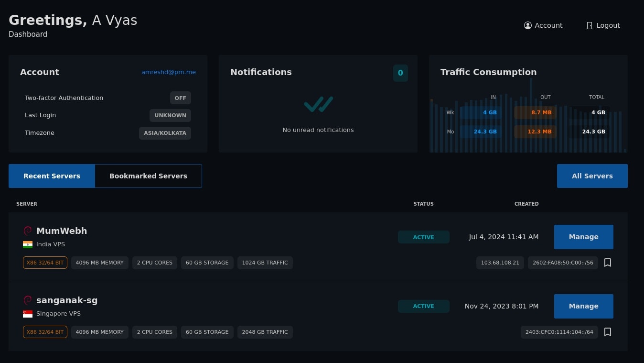Click the 1024 GB TRAFFIC tag
The image size is (644, 363).
(265, 263)
